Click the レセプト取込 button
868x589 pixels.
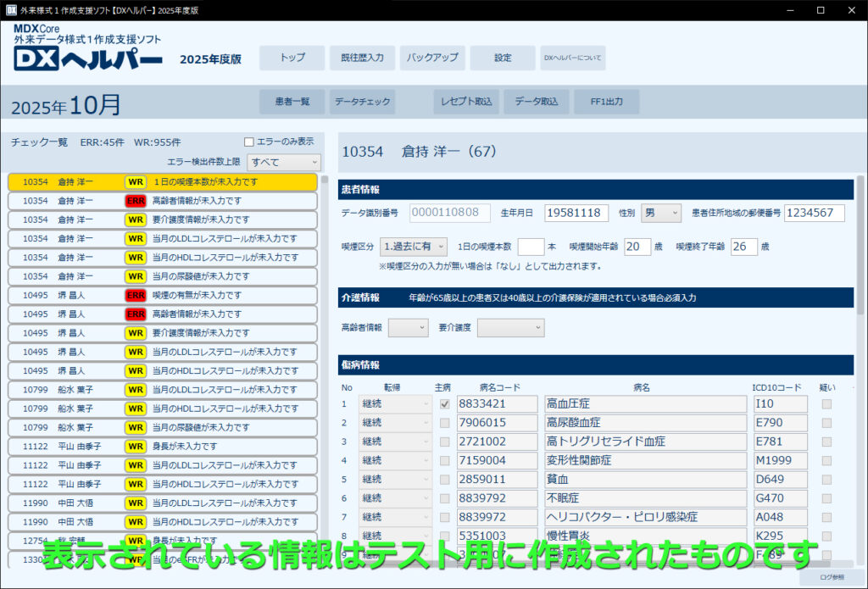pos(465,102)
